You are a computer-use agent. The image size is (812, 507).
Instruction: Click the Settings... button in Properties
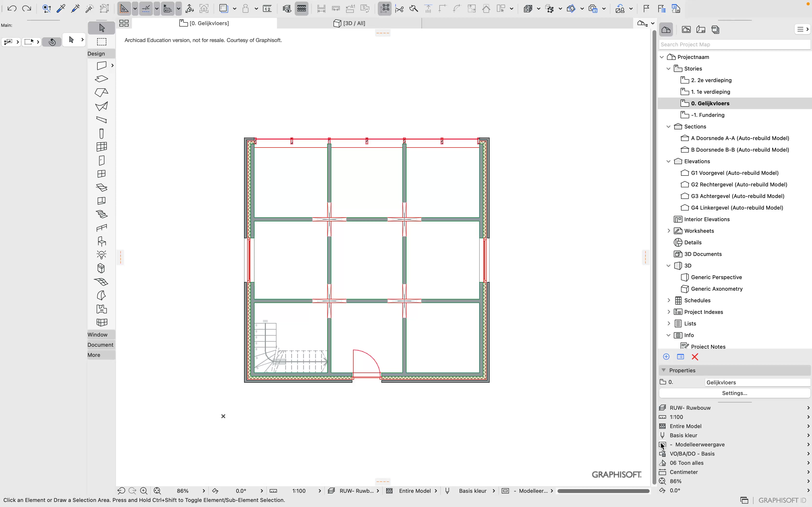point(735,393)
